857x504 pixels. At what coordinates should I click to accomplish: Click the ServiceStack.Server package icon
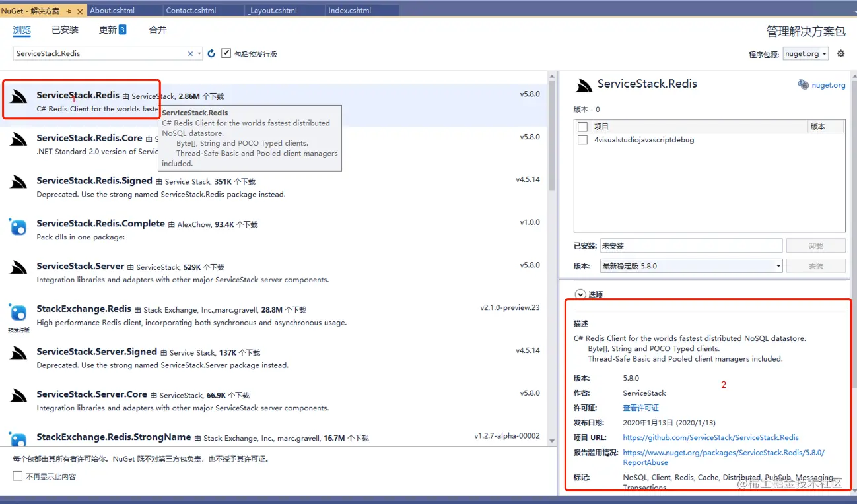tap(18, 268)
